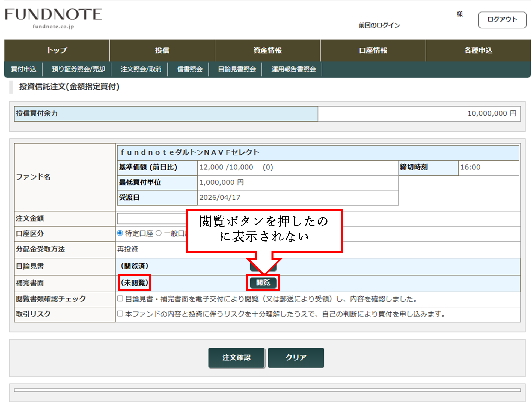Click the 前回のログイン text
The image size is (532, 403).
[379, 25]
